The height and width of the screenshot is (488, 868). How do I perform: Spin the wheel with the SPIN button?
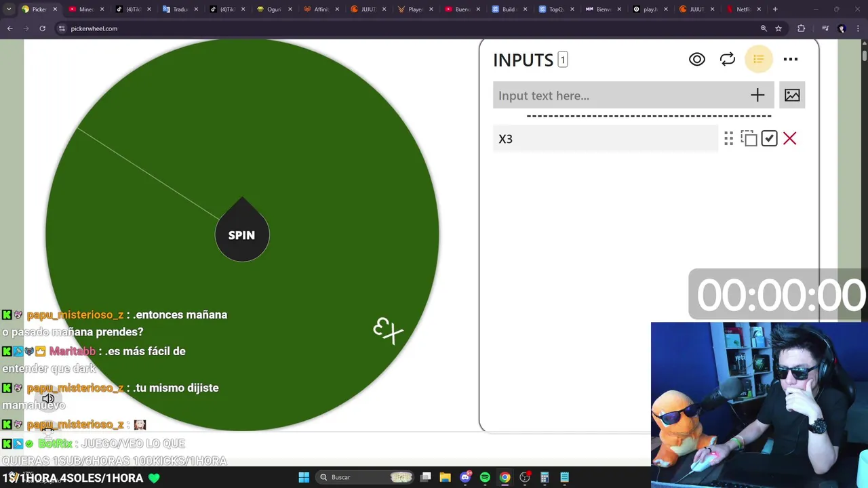pyautogui.click(x=242, y=235)
